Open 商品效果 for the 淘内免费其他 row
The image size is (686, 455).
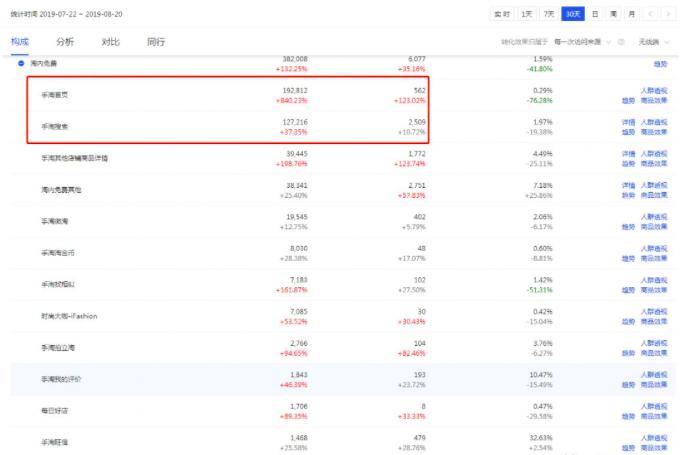pos(654,195)
